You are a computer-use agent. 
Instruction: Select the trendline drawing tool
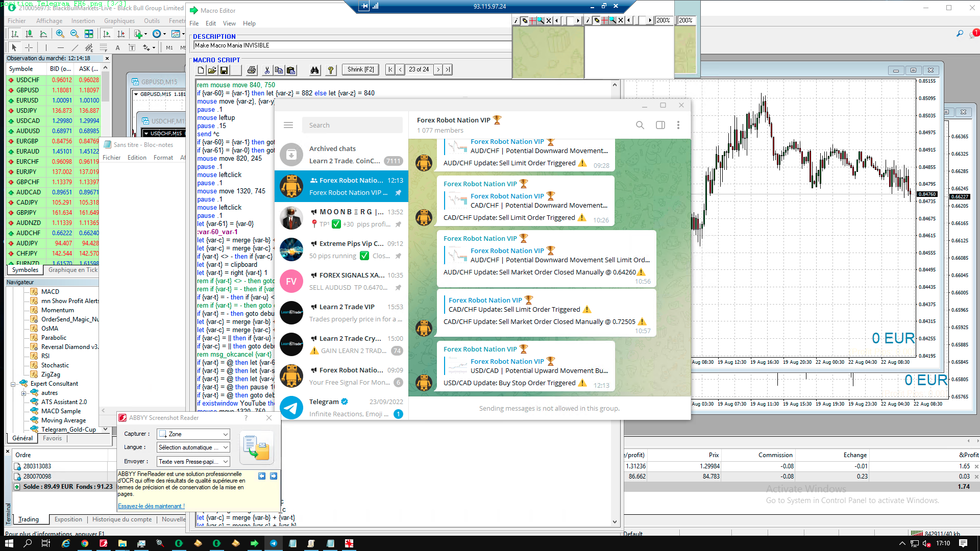tap(75, 47)
